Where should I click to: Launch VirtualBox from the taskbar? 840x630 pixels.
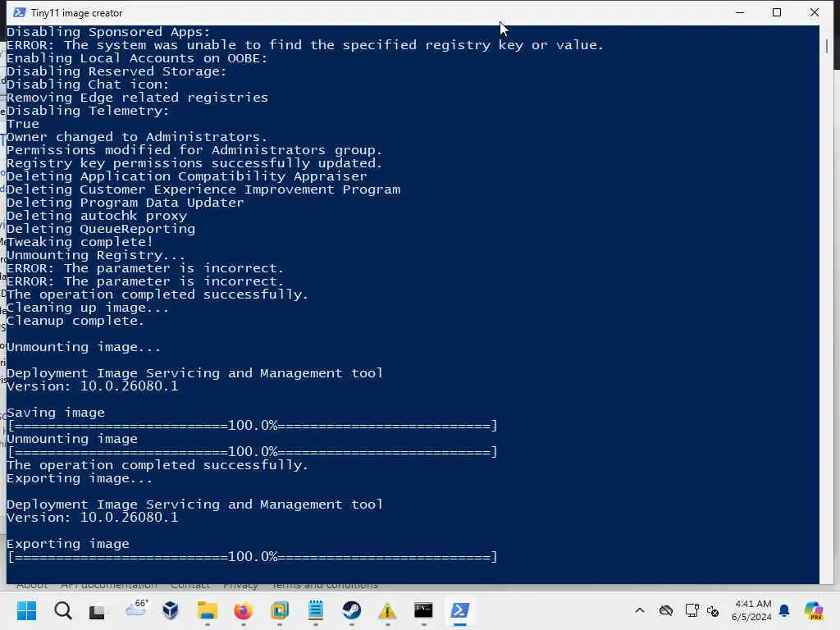point(171,610)
